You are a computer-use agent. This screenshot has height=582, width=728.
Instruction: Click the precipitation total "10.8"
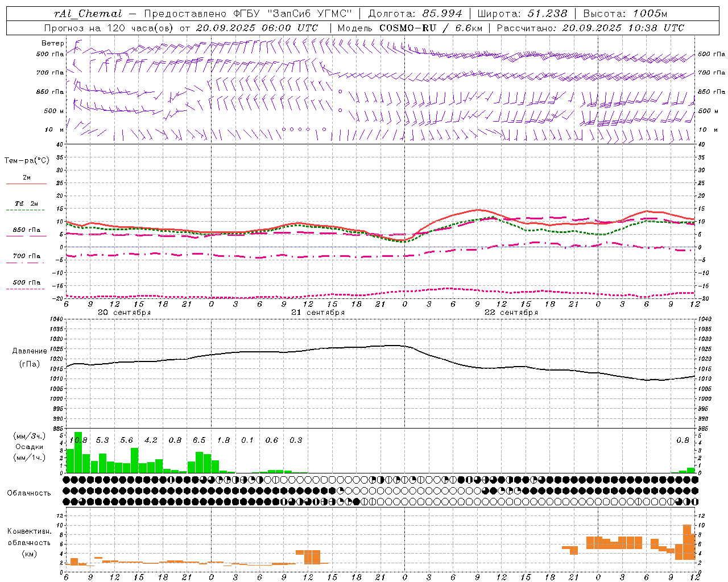[78, 440]
